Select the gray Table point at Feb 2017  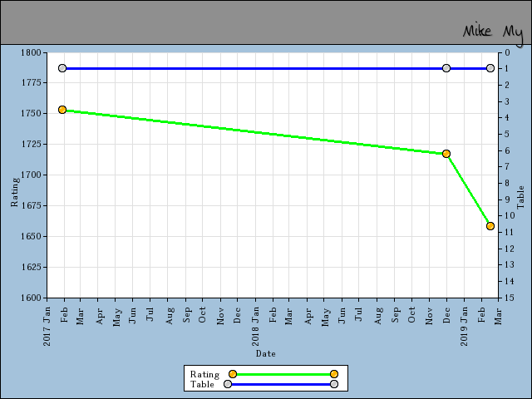[x=62, y=68]
